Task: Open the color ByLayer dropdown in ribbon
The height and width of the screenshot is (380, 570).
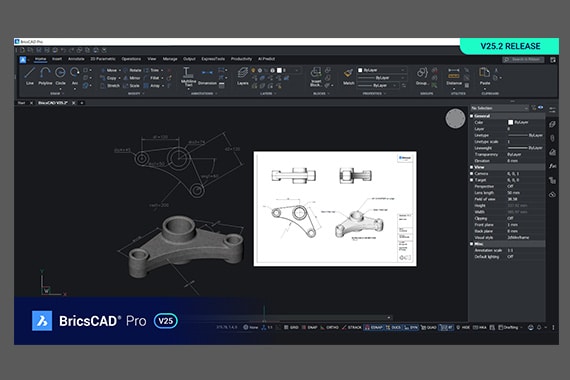Action: (381, 70)
